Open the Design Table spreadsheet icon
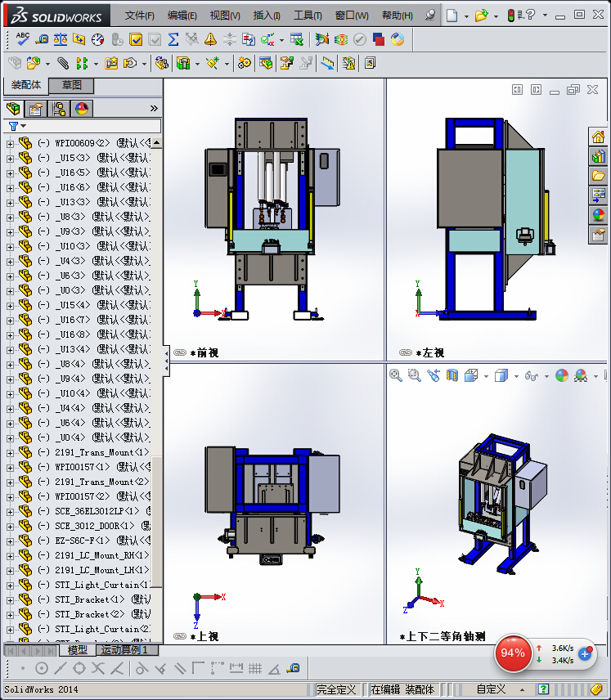Image resolution: width=611 pixels, height=700 pixels. (297, 39)
